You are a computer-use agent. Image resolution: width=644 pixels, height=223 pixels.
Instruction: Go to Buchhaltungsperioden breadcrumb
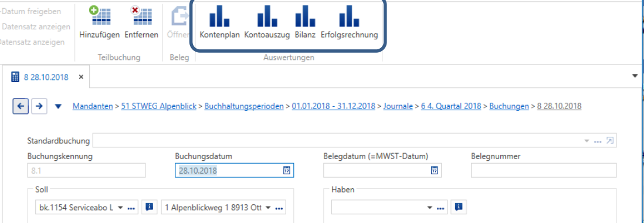coord(244,106)
